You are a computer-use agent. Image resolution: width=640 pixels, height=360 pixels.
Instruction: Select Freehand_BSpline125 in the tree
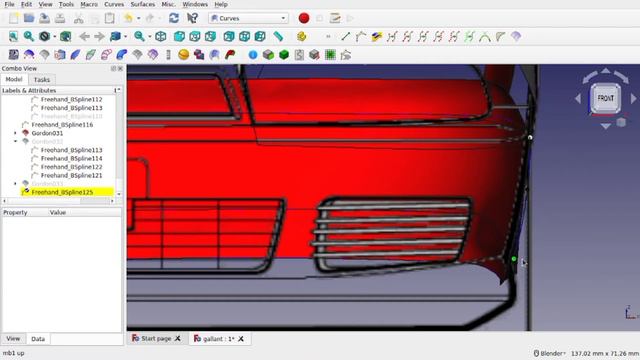click(x=62, y=192)
